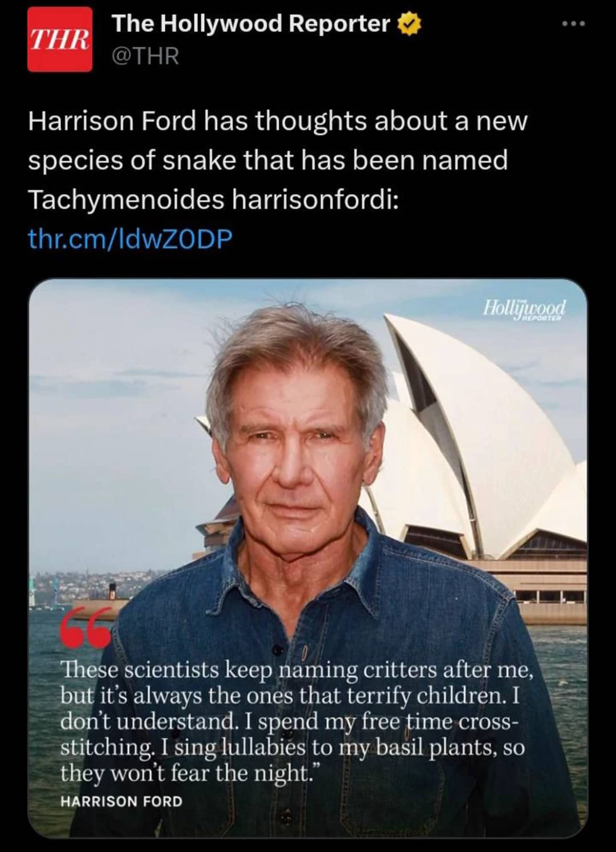Click the Sydney Opera House sails in photo
This screenshot has height=852, width=616.
point(479,434)
